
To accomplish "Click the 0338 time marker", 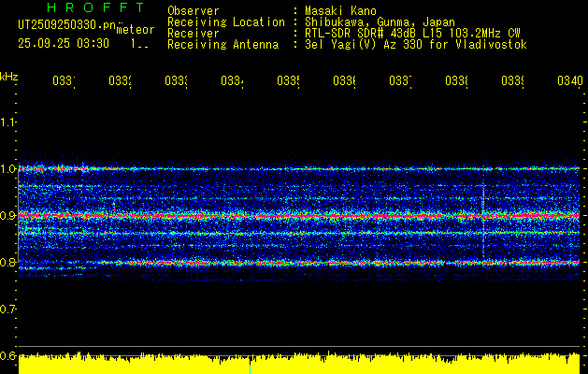I will tap(457, 80).
